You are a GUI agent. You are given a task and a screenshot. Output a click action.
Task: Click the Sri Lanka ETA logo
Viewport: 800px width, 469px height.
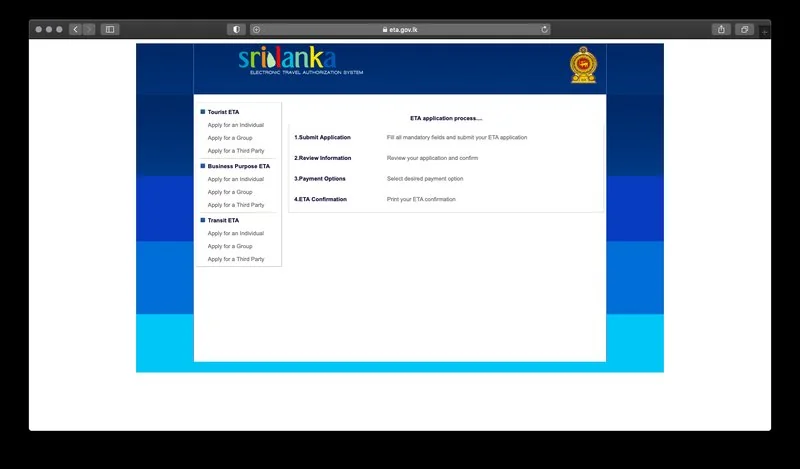pos(287,62)
